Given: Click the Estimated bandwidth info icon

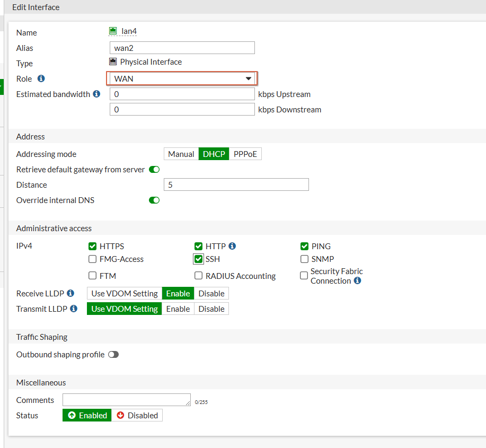Looking at the screenshot, I should (96, 94).
